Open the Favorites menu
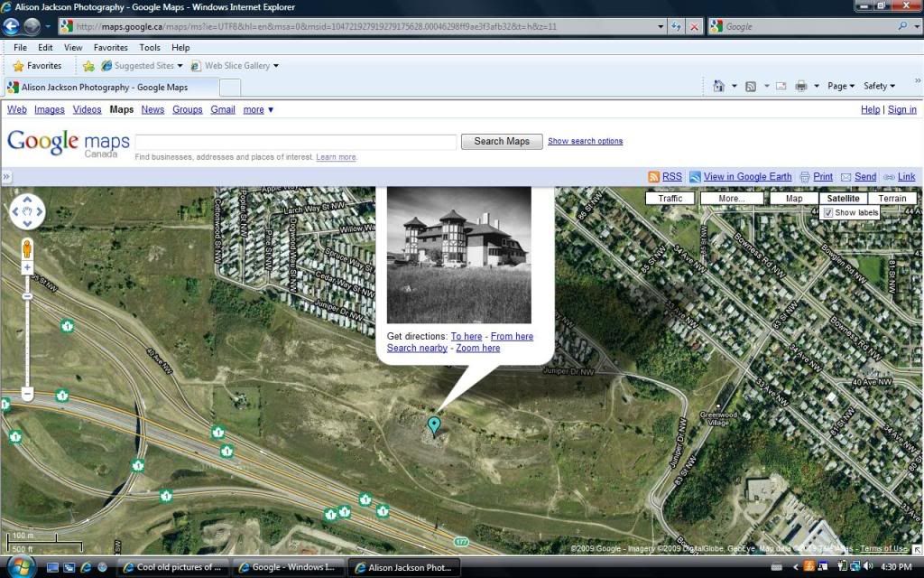Viewport: 924px width, 578px height. pos(111,47)
